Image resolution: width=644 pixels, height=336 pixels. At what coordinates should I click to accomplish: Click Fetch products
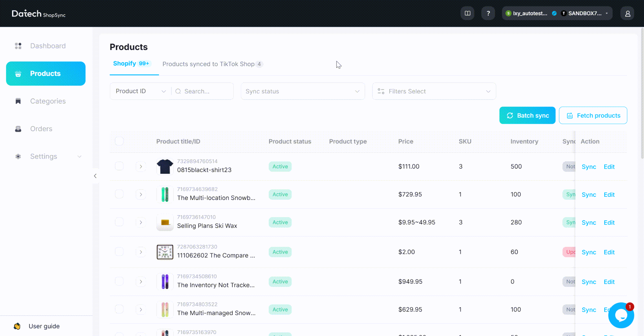pyautogui.click(x=593, y=115)
